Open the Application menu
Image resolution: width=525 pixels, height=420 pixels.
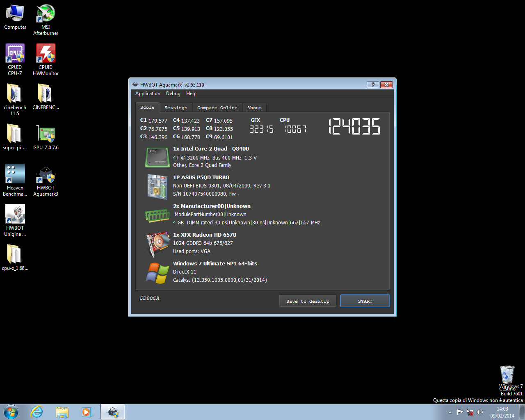[x=148, y=94]
